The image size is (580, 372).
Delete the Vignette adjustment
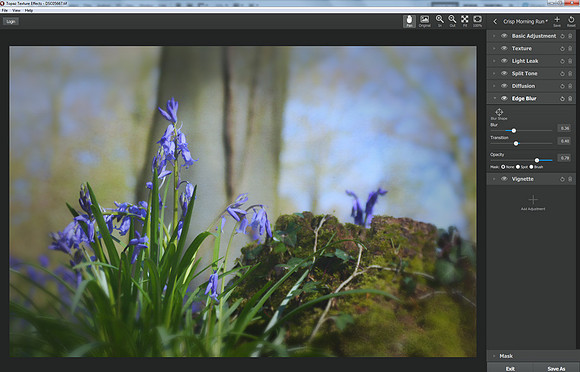pos(570,179)
